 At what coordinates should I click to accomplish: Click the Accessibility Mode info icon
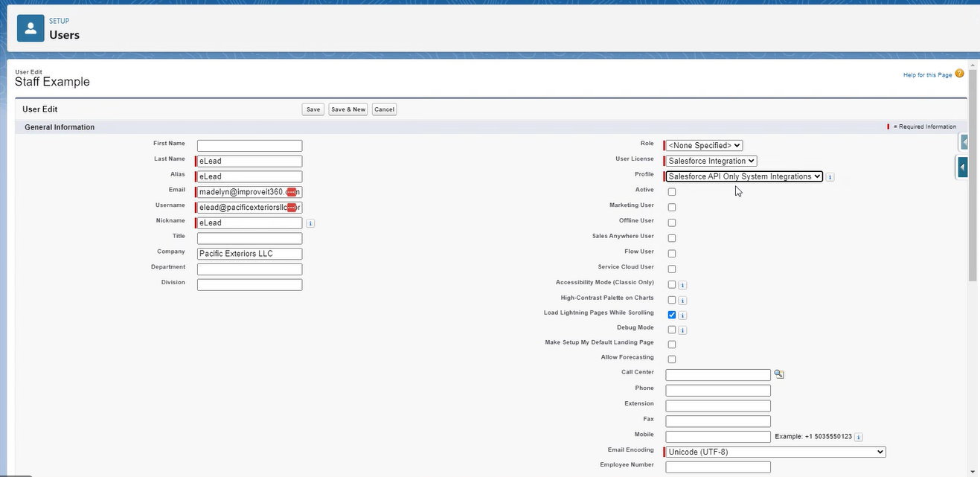point(682,284)
